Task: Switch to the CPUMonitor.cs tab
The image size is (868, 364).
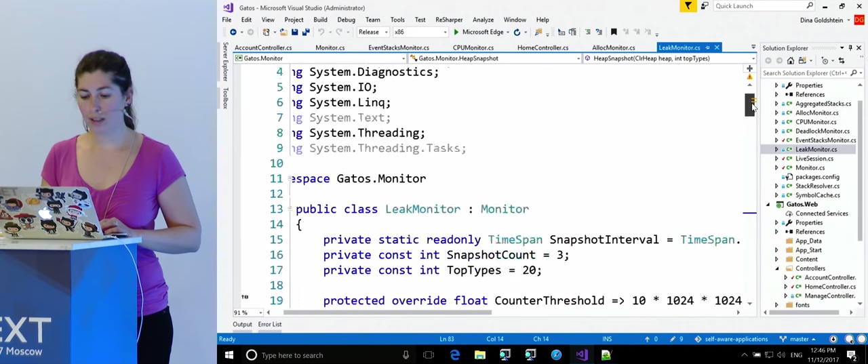Action: [473, 47]
